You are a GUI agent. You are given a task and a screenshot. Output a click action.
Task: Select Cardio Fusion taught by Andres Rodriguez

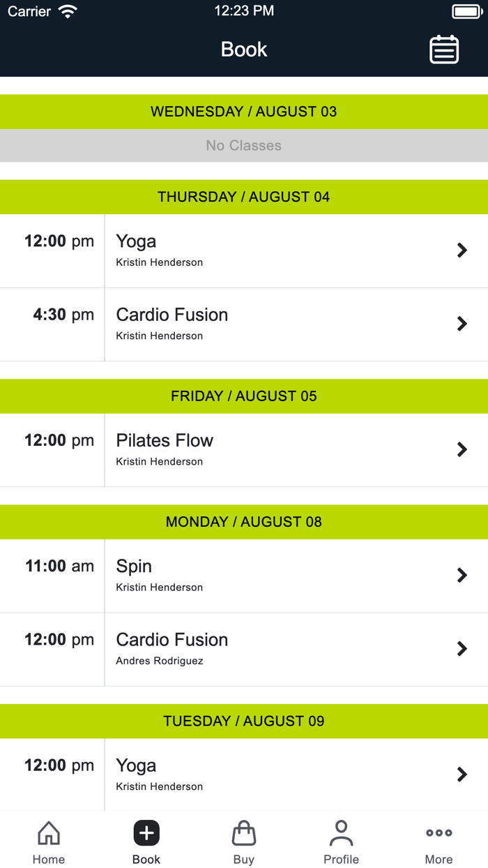click(x=244, y=648)
